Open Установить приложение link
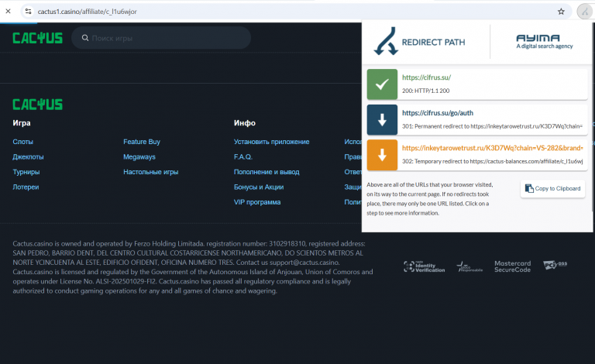This screenshot has width=595, height=364. [x=271, y=142]
